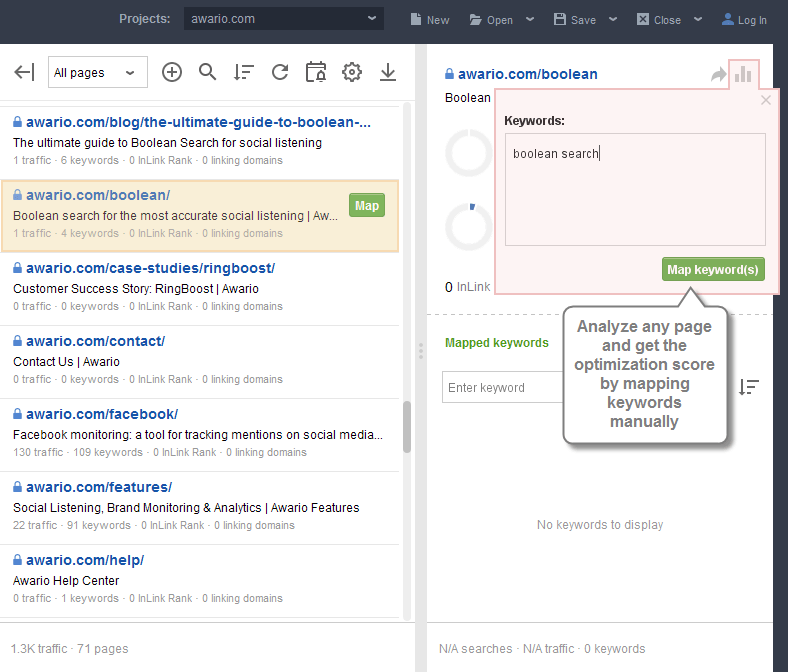Click the bar chart analyze icon
Viewport: 788px width, 672px height.
tap(743, 75)
